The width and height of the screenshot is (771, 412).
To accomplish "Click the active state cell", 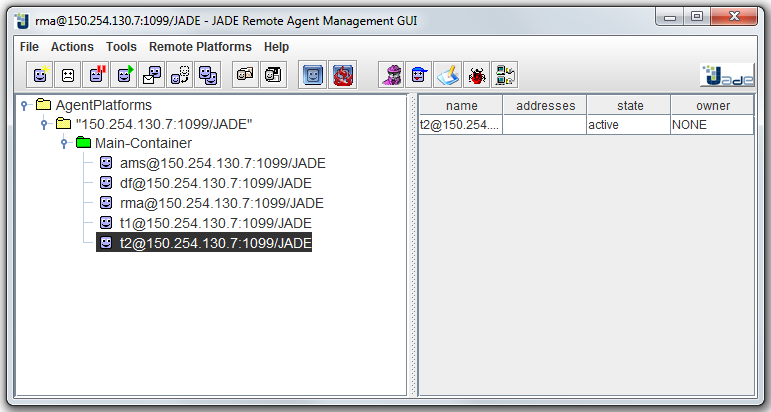I will [629, 125].
